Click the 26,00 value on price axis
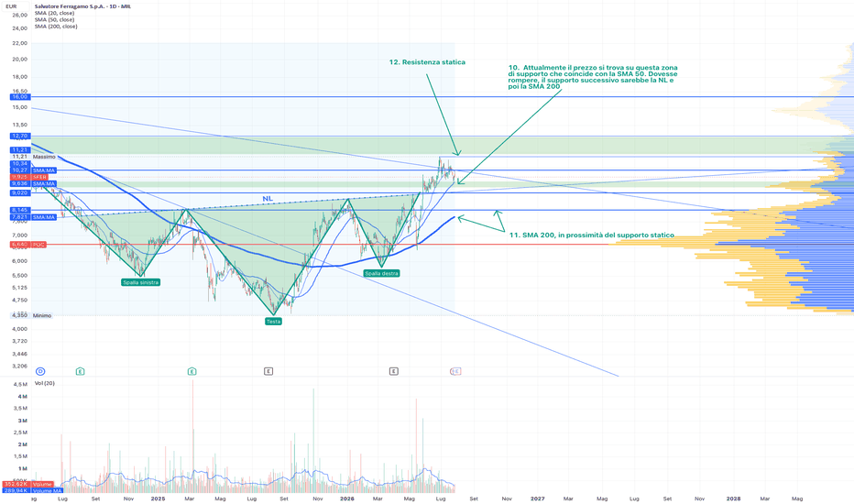Image resolution: width=854 pixels, height=504 pixels. 19,16
